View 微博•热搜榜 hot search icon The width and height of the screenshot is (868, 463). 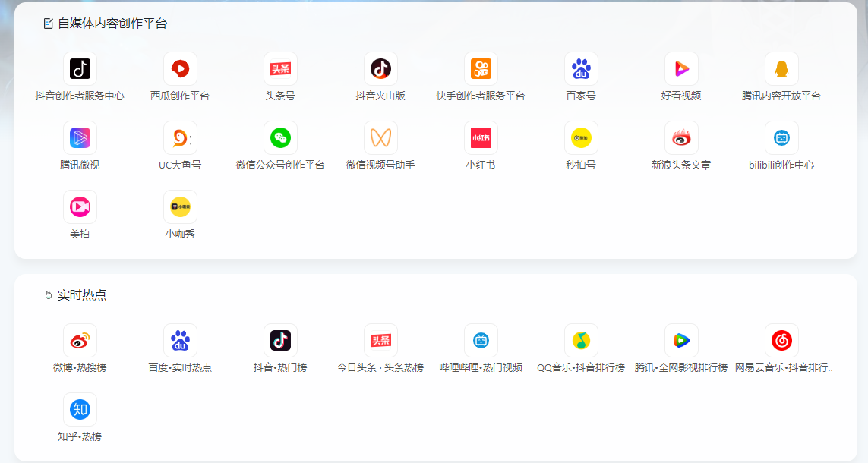click(80, 340)
